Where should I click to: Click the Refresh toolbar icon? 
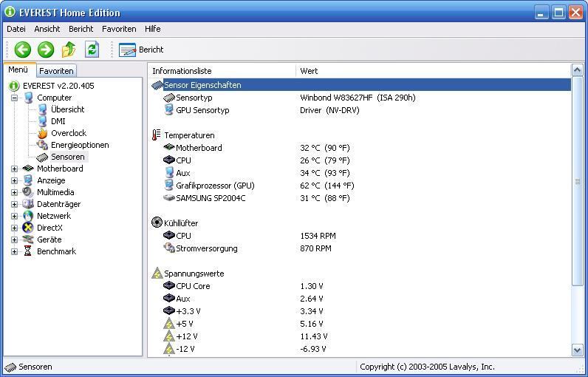point(92,50)
